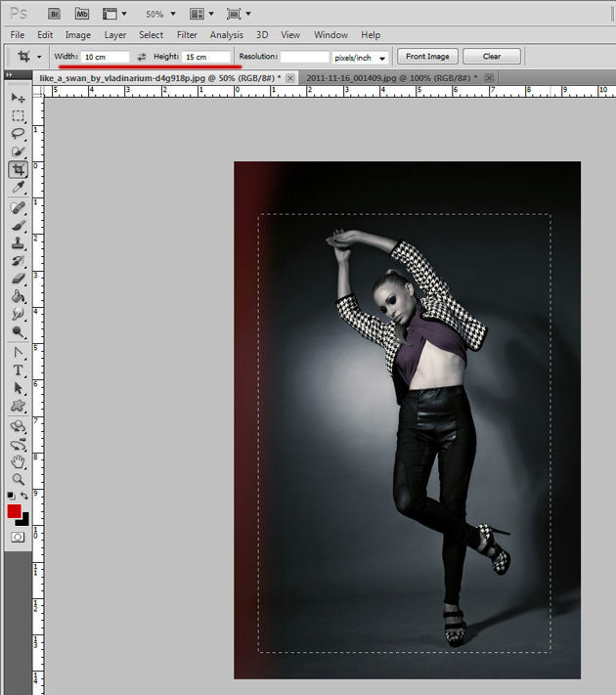Select the Spot Healing Brush tool
Viewport: 616px width, 695px height.
tap(18, 208)
